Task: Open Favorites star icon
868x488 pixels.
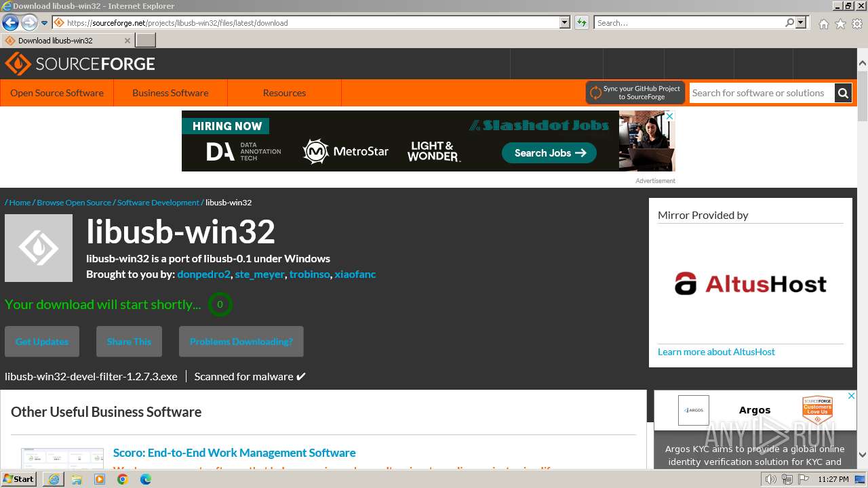Action: click(840, 24)
